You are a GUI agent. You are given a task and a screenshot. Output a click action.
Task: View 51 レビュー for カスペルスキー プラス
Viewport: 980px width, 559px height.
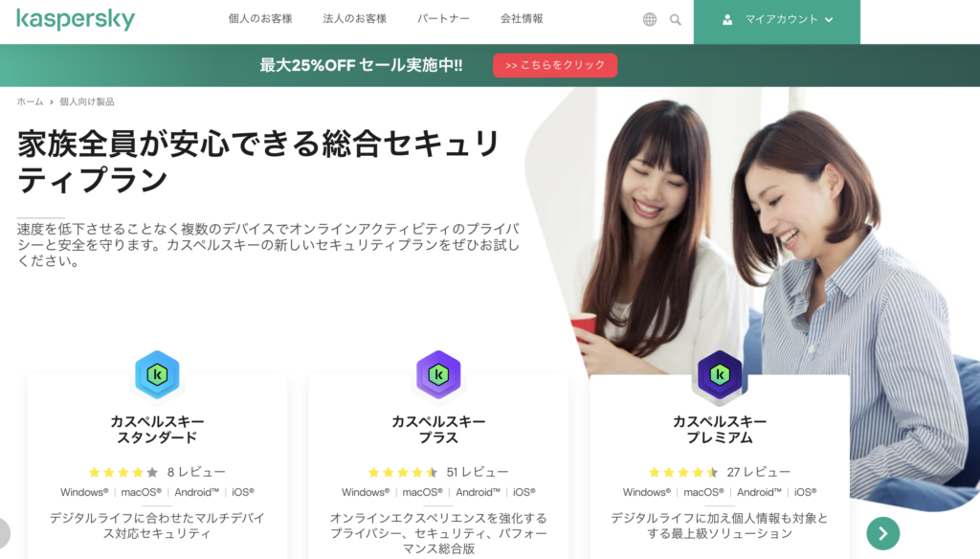tap(478, 472)
